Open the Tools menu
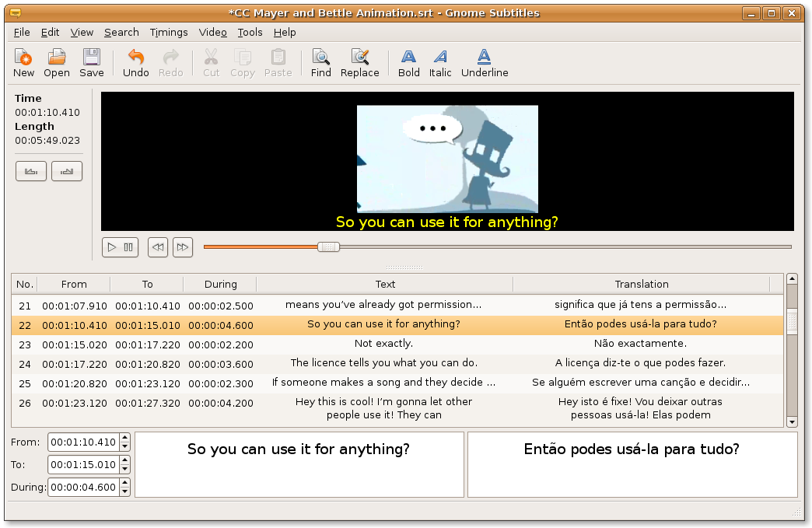Viewport: 812px width, 528px height. tap(250, 32)
